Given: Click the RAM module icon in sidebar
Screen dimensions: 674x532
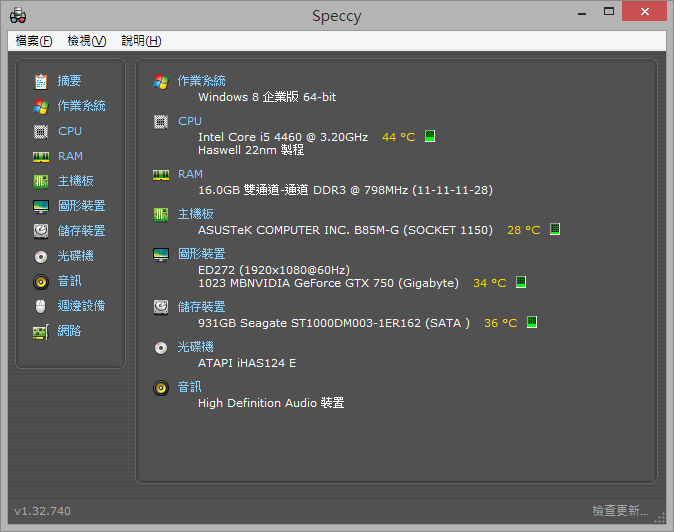Looking at the screenshot, I should pos(41,157).
